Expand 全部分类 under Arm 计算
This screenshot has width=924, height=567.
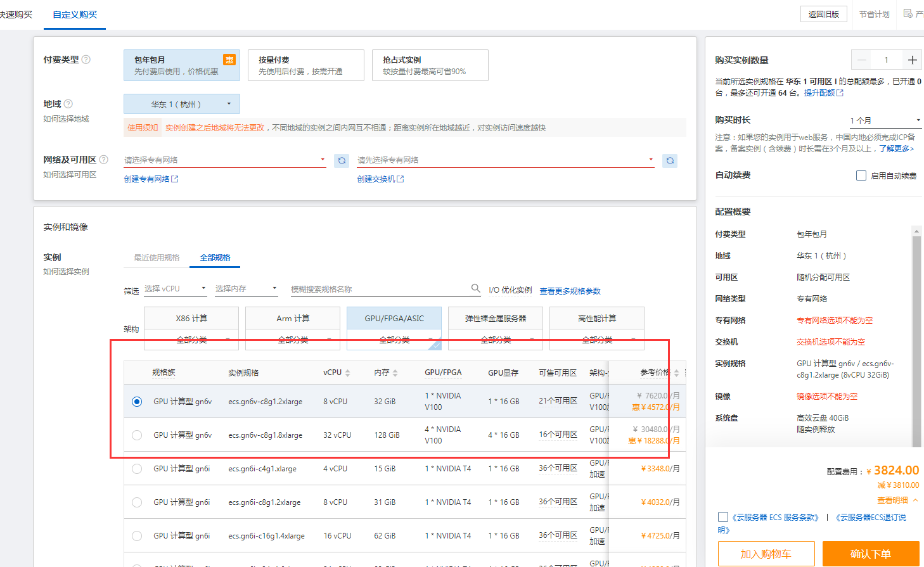[293, 340]
